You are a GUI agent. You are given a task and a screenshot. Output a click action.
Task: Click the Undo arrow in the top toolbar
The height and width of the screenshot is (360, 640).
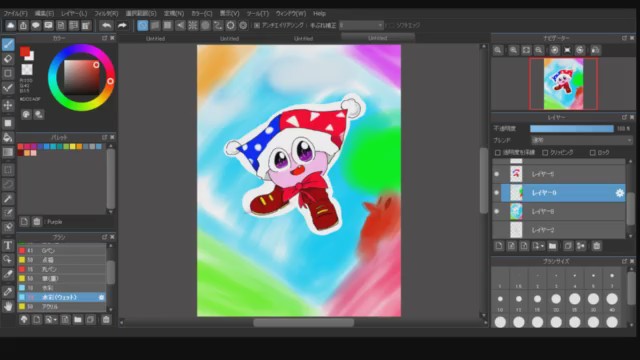point(107,25)
